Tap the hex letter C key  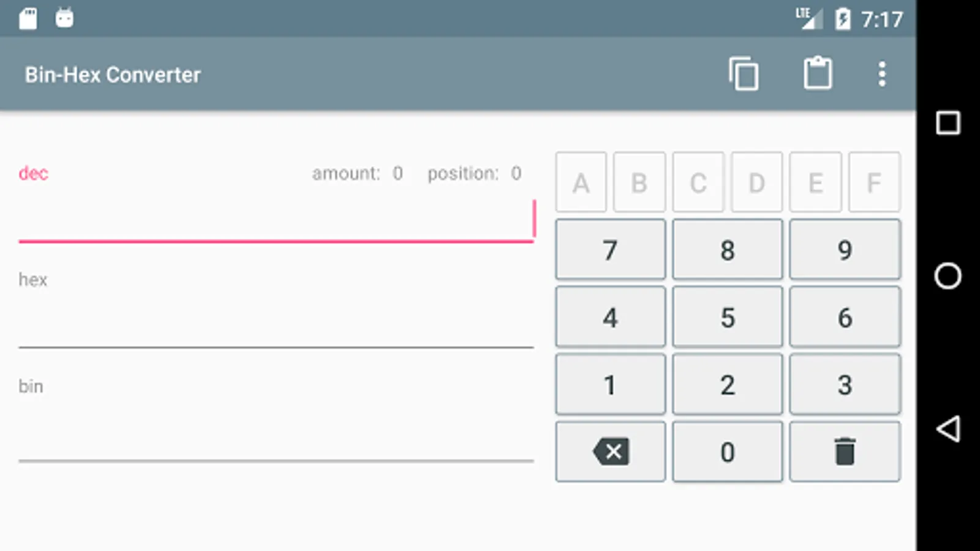[698, 182]
